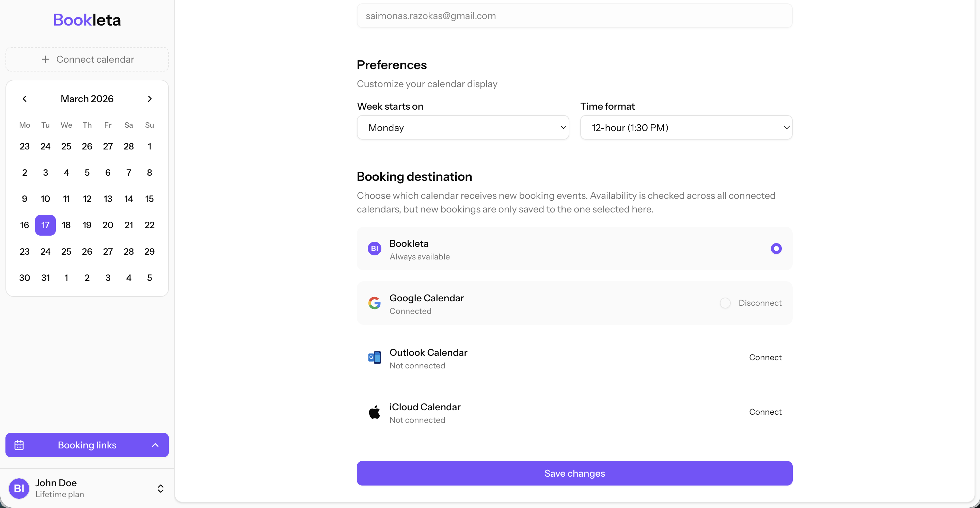Select March 22 in the mini calendar
This screenshot has height=508, width=980.
pos(149,225)
